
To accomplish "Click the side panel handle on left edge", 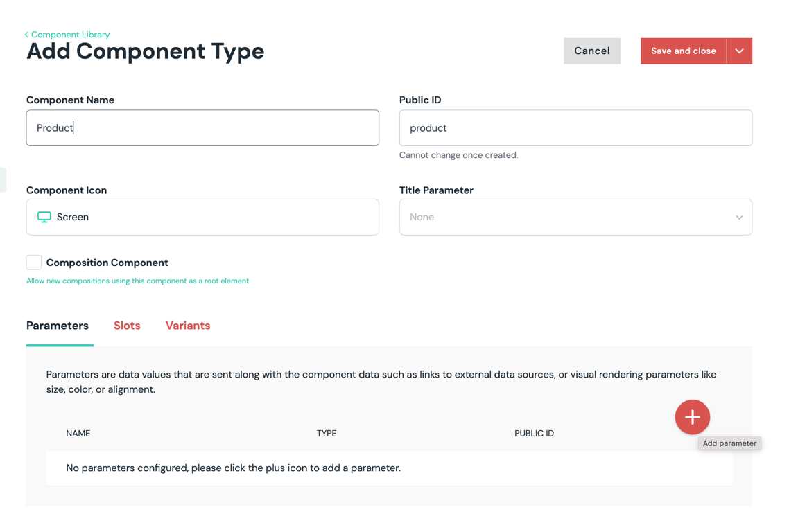I will tap(3, 179).
